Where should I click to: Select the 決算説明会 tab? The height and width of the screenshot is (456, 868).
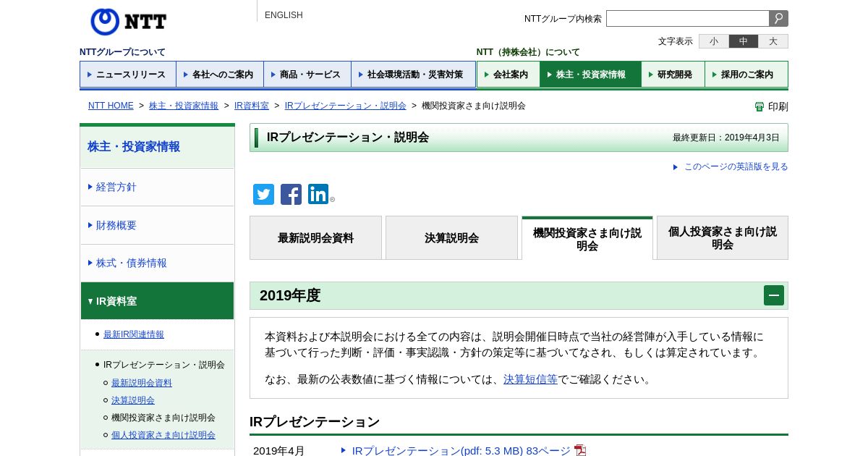pyautogui.click(x=451, y=237)
